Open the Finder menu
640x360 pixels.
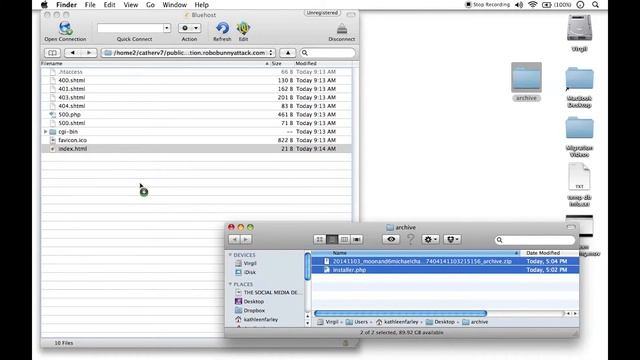(x=67, y=5)
